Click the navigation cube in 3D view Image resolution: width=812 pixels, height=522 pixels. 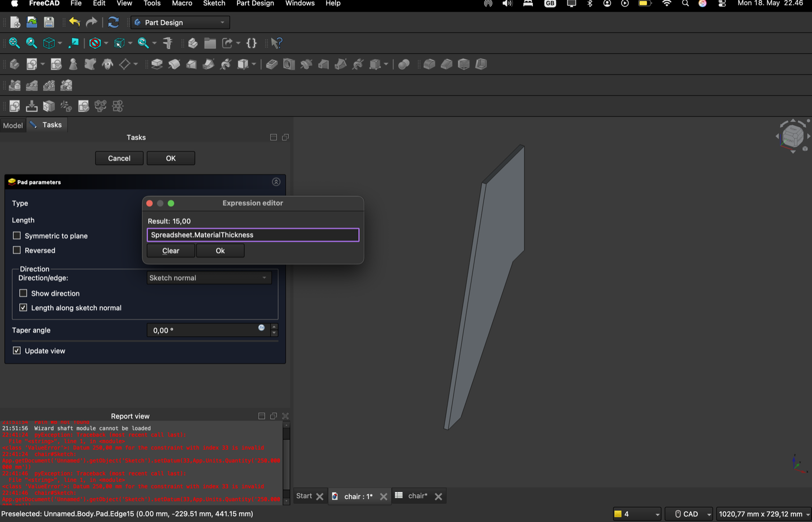click(793, 136)
